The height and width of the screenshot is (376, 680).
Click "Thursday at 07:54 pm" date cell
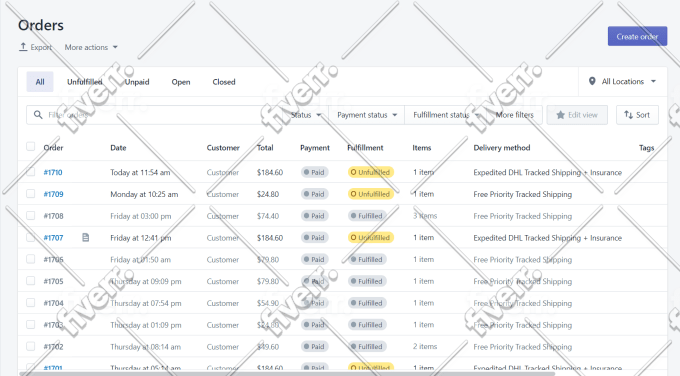146,303
